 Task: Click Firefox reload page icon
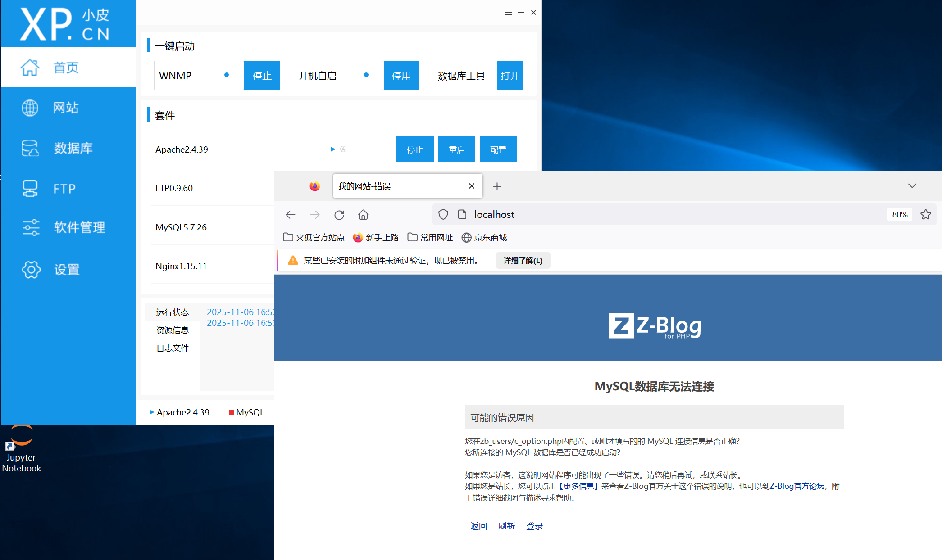pos(339,215)
